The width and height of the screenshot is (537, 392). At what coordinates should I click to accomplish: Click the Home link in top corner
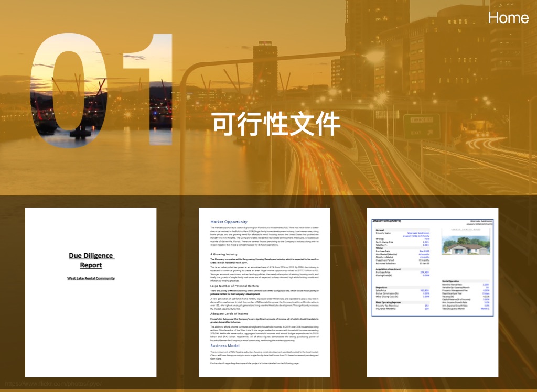(508, 18)
